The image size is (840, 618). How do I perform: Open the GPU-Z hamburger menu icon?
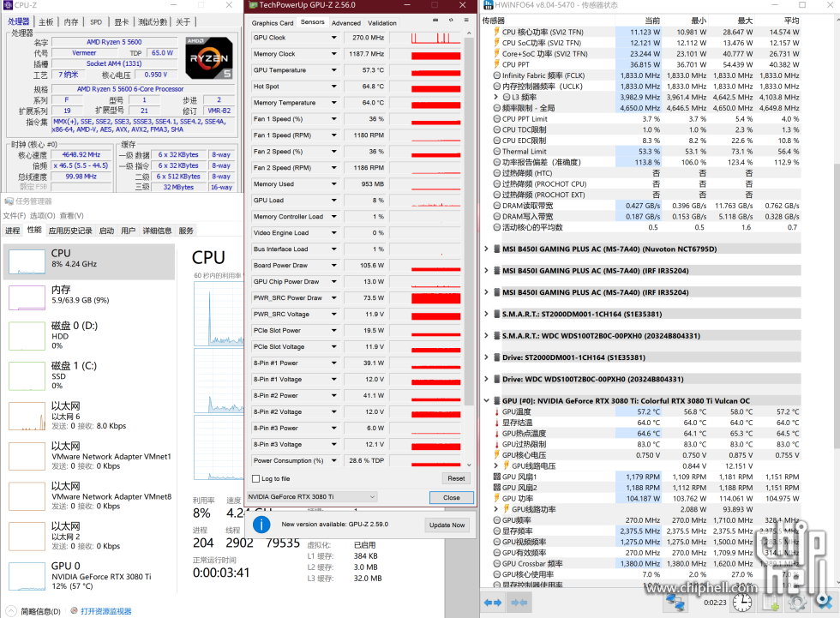click(x=466, y=20)
